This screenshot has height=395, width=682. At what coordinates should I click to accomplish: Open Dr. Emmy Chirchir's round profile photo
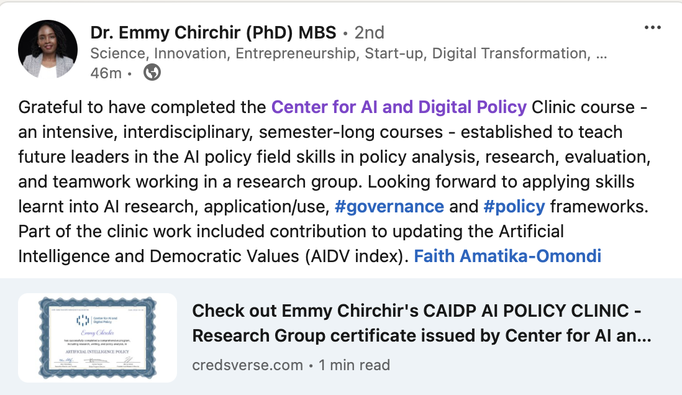pos(48,49)
